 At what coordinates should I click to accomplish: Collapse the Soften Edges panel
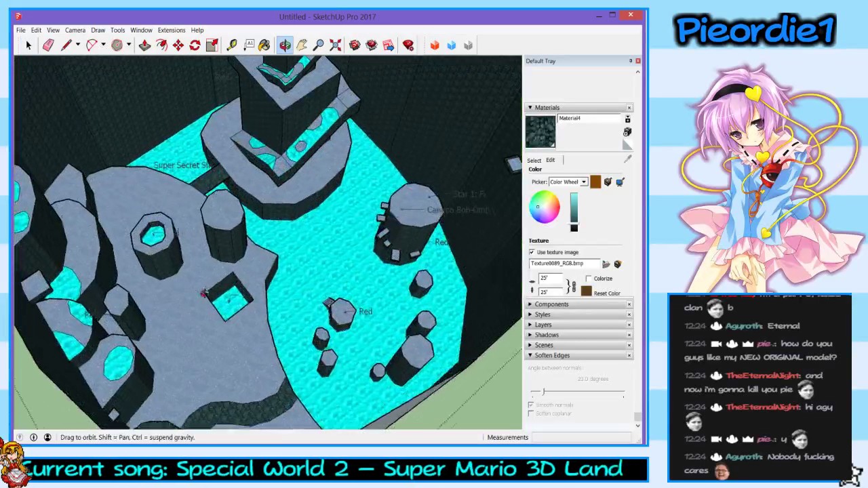(x=530, y=355)
